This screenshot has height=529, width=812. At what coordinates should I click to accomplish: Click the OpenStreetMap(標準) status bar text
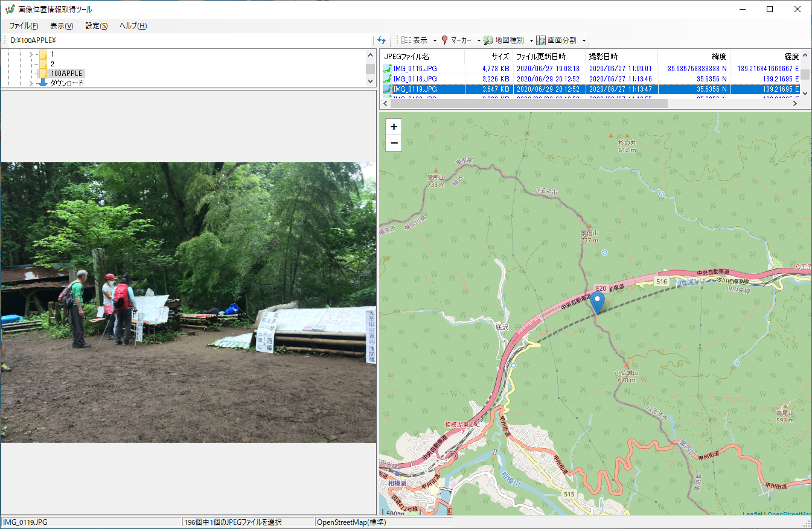351,522
